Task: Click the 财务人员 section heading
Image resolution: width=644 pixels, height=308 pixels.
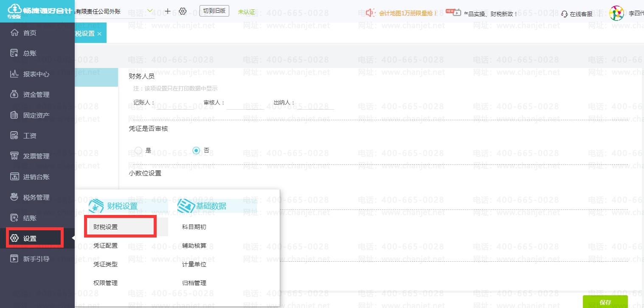Action: click(141, 76)
